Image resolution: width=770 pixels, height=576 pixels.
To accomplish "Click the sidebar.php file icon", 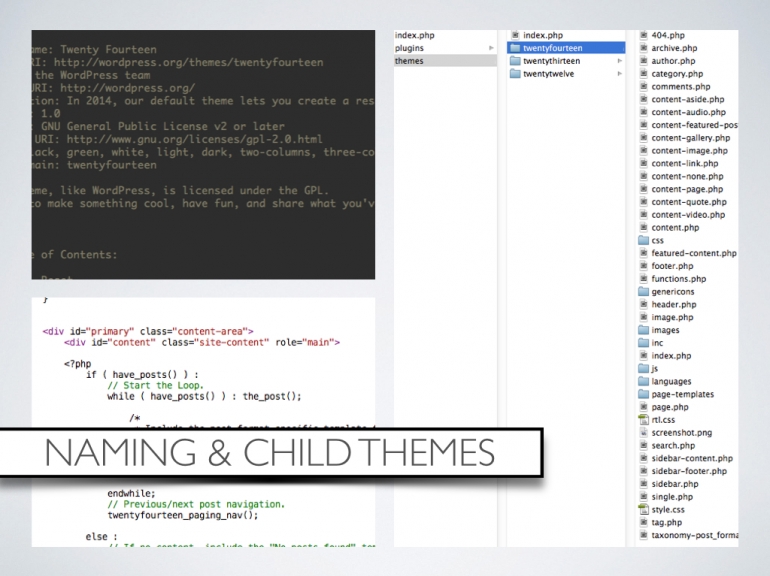I will tap(643, 484).
